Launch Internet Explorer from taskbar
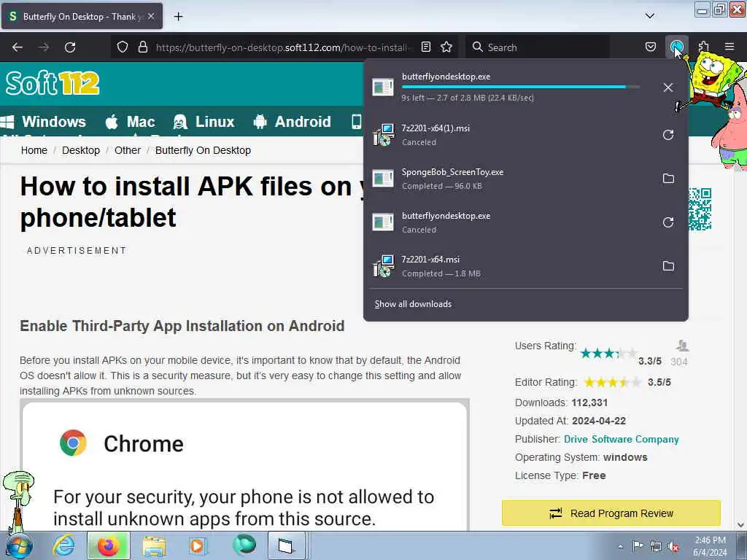This screenshot has width=747, height=560. coord(64,545)
